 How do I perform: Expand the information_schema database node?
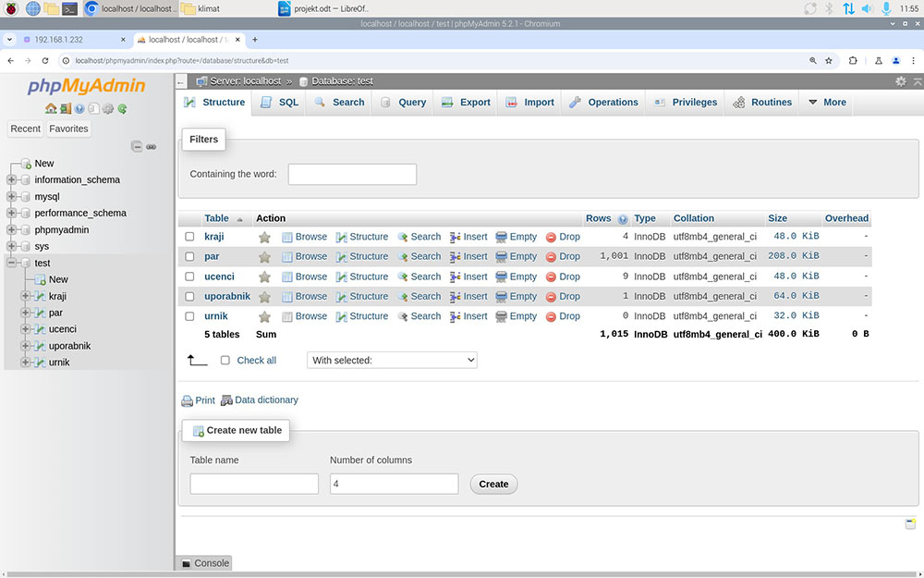click(11, 180)
